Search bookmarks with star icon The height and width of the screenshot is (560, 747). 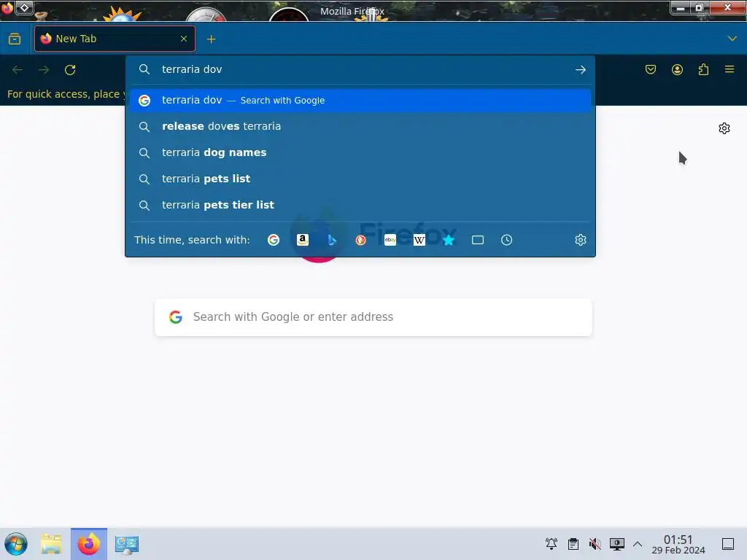pyautogui.click(x=449, y=240)
